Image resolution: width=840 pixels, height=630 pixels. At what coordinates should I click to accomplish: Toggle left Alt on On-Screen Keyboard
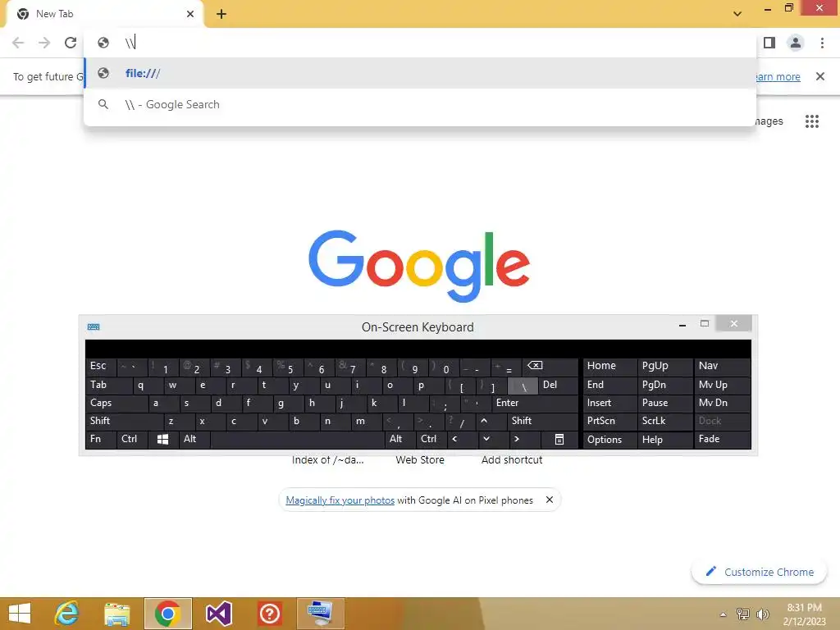(194, 440)
